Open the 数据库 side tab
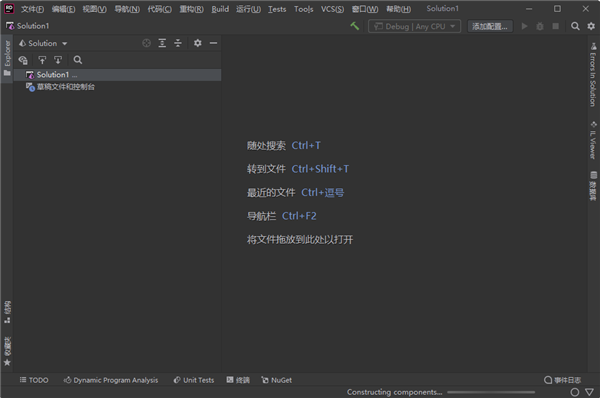Screen dimensions: 600x398 (593, 186)
